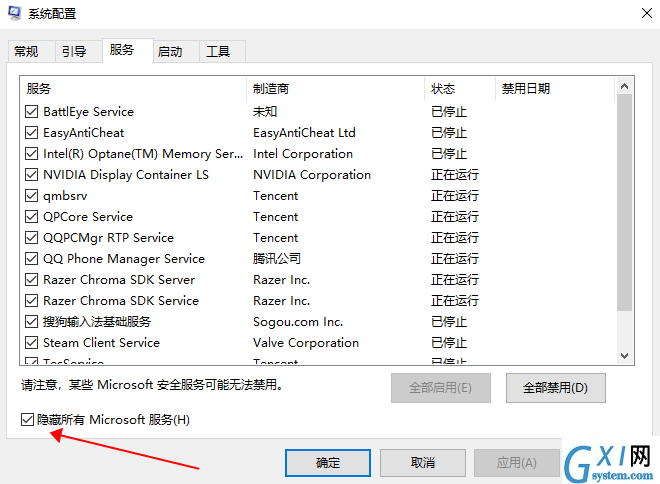Viewport: 660px width, 484px height.
Task: Click the 已停止 status of Steam Client Service
Action: 449,343
